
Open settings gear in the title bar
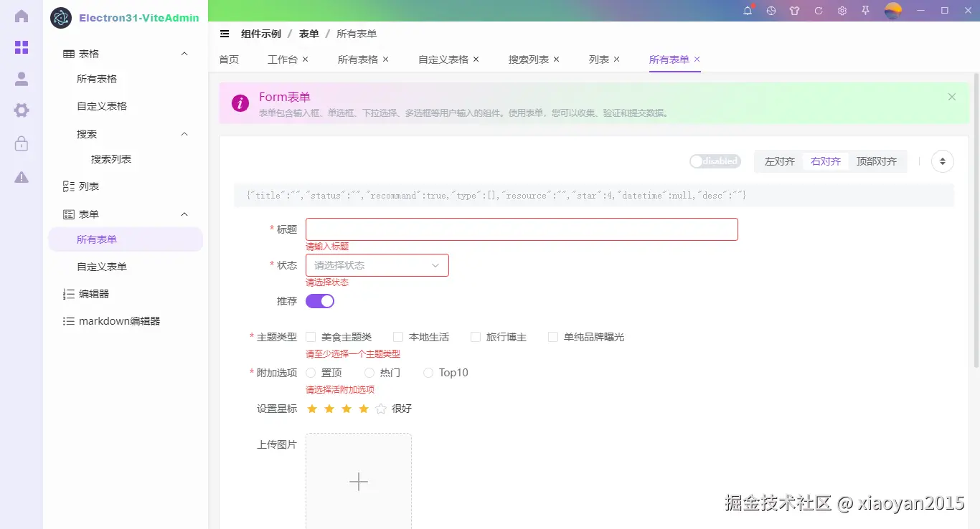[842, 11]
